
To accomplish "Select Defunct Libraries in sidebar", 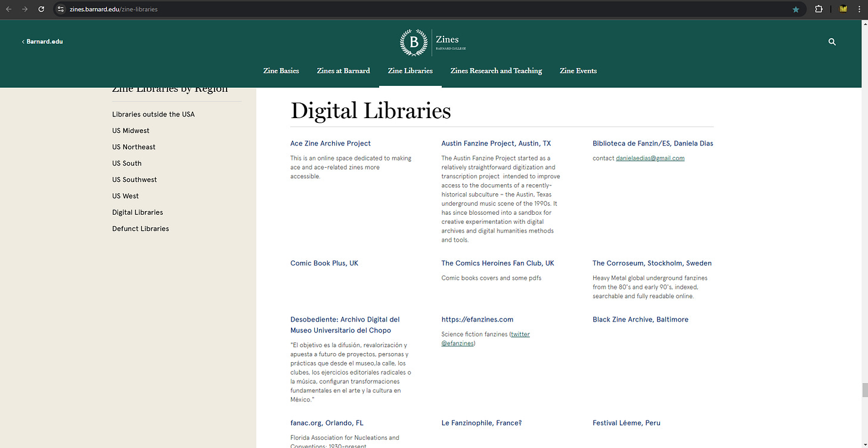I will click(141, 228).
